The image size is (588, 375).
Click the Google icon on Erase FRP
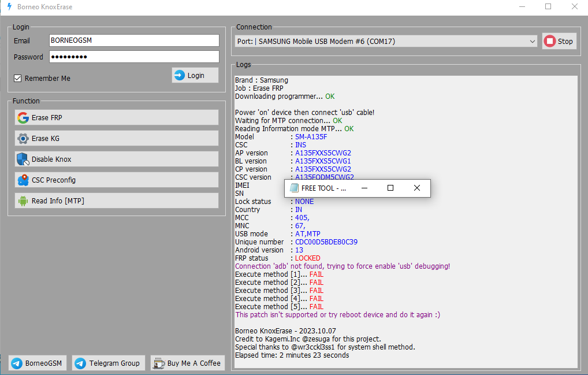click(x=23, y=118)
